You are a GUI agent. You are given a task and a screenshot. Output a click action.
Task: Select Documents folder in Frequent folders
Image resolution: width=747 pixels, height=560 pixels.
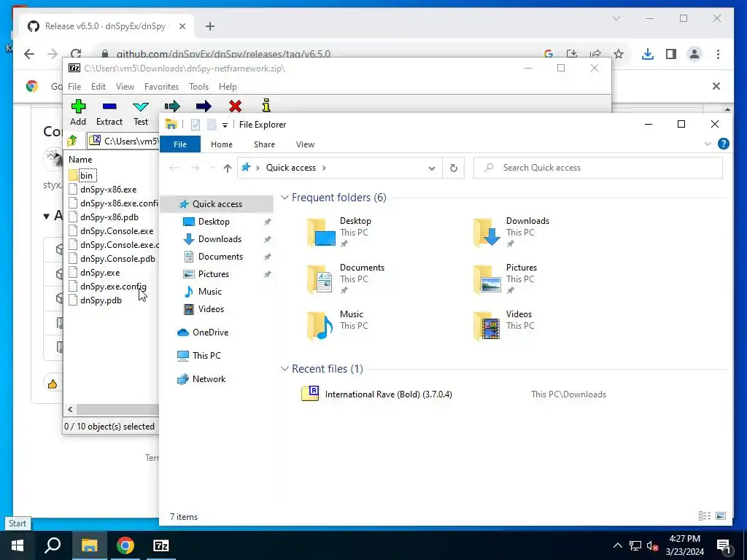click(x=345, y=279)
